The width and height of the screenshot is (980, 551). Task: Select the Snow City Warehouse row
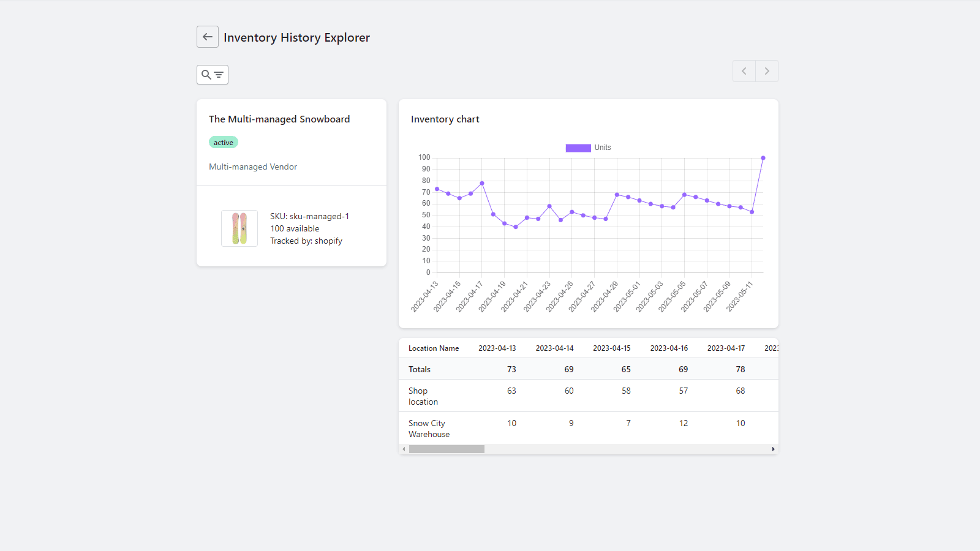[x=429, y=428]
